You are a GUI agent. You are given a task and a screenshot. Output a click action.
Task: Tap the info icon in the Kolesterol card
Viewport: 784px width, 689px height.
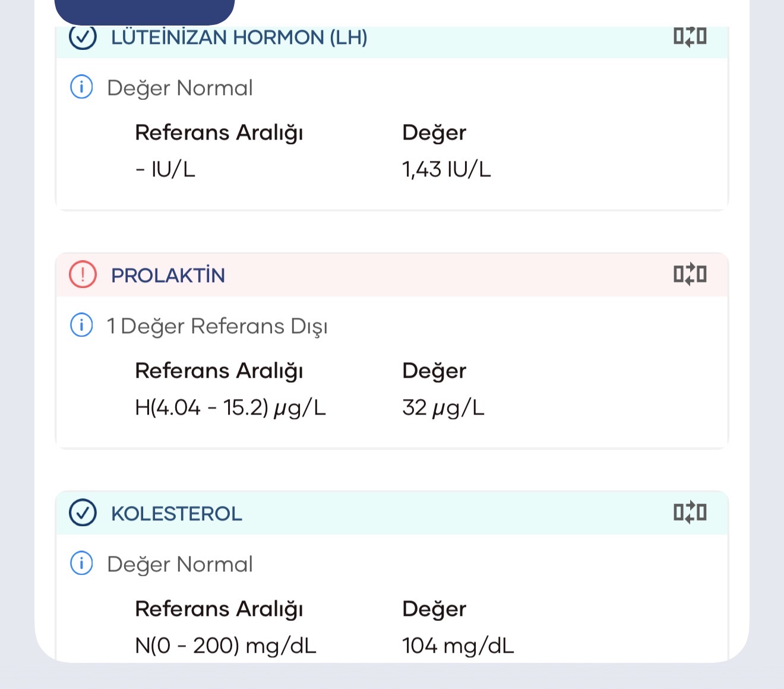[81, 563]
